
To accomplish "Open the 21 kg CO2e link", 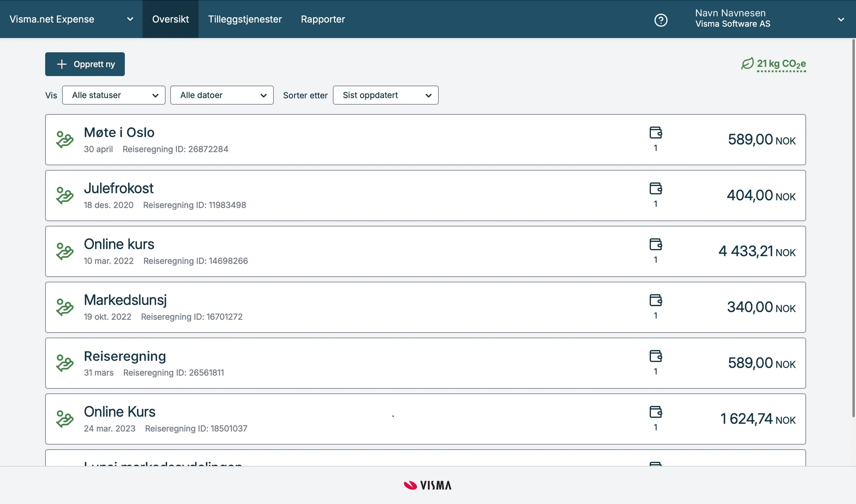I will point(781,64).
